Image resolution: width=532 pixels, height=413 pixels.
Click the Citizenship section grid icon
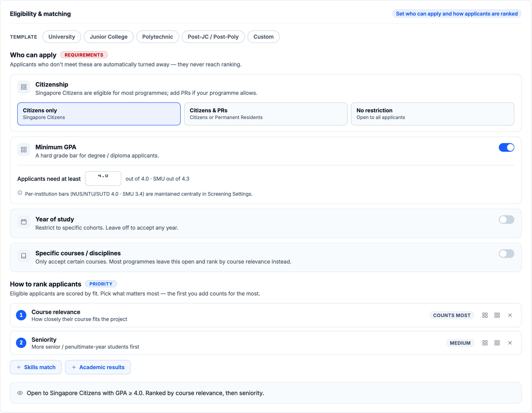pos(24,87)
